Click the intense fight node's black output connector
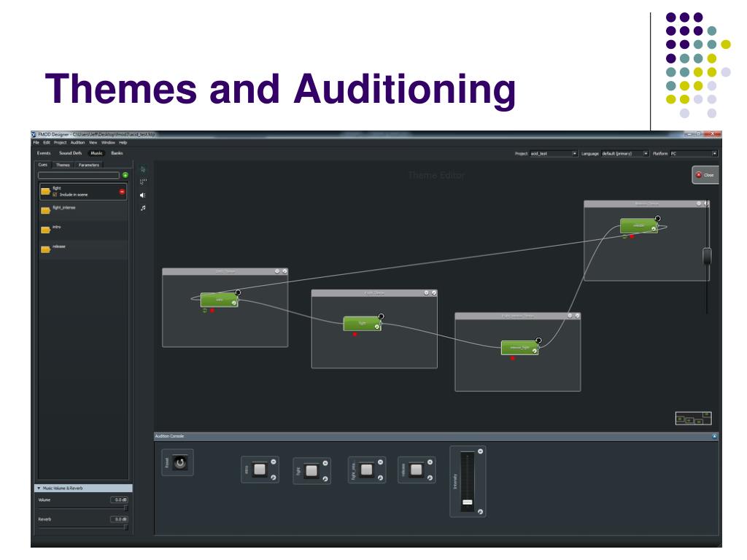 (539, 341)
